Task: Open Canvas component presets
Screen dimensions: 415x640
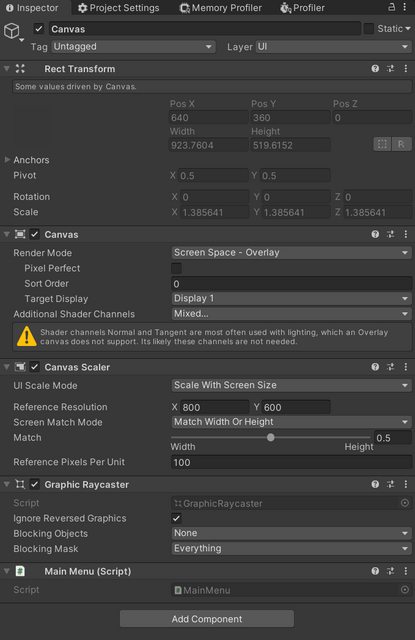Action: click(x=391, y=234)
